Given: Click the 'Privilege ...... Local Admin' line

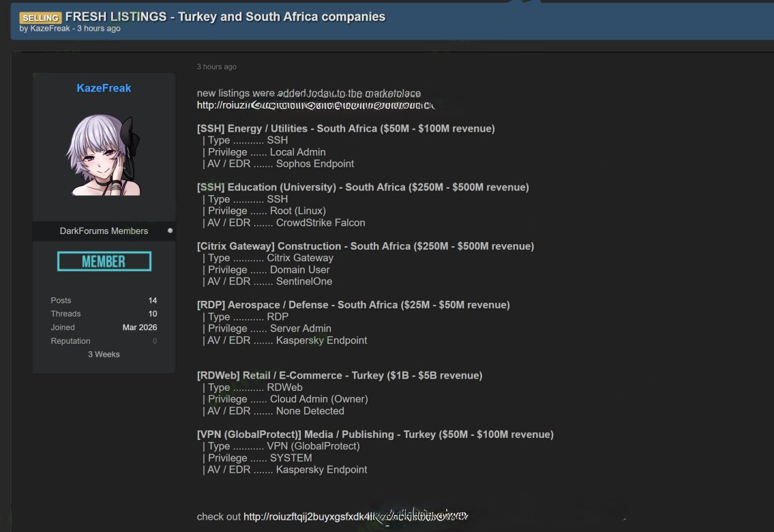Looking at the screenshot, I should tap(264, 152).
